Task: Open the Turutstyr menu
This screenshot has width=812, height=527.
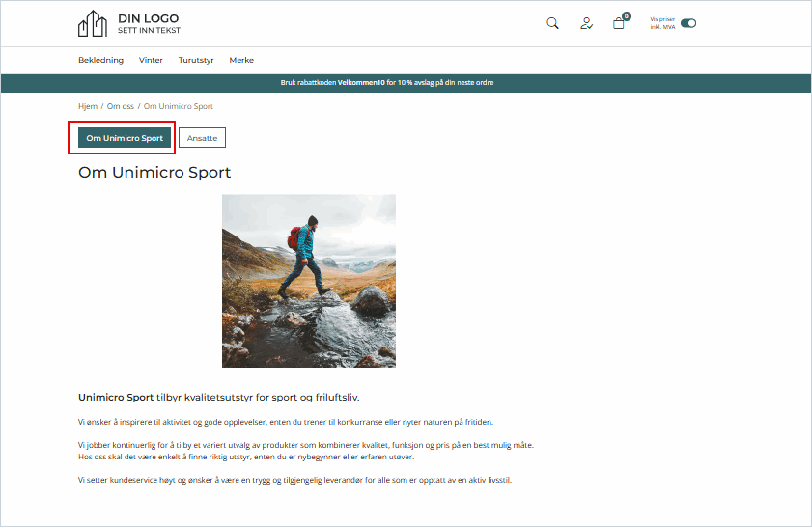Action: [196, 60]
